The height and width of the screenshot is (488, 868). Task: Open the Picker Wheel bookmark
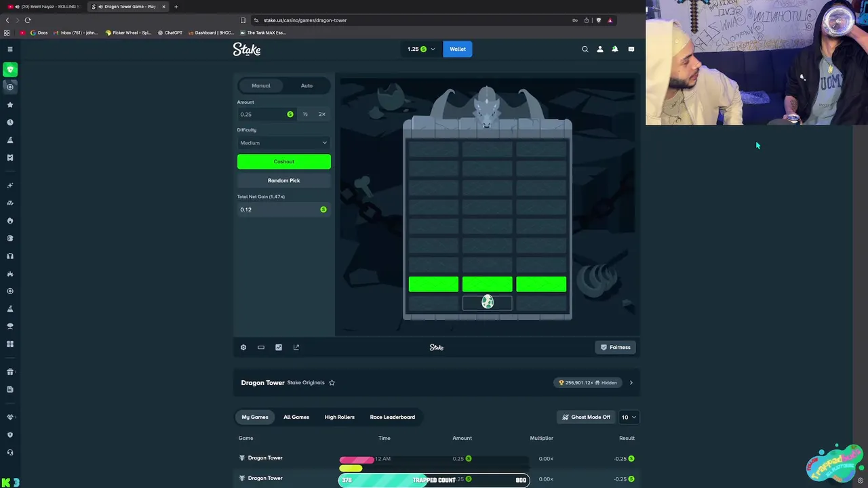click(x=128, y=33)
